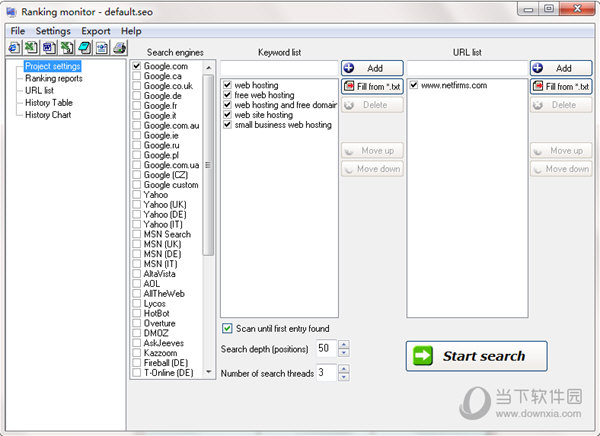Enable the AskJeeves search engine

pyautogui.click(x=137, y=343)
